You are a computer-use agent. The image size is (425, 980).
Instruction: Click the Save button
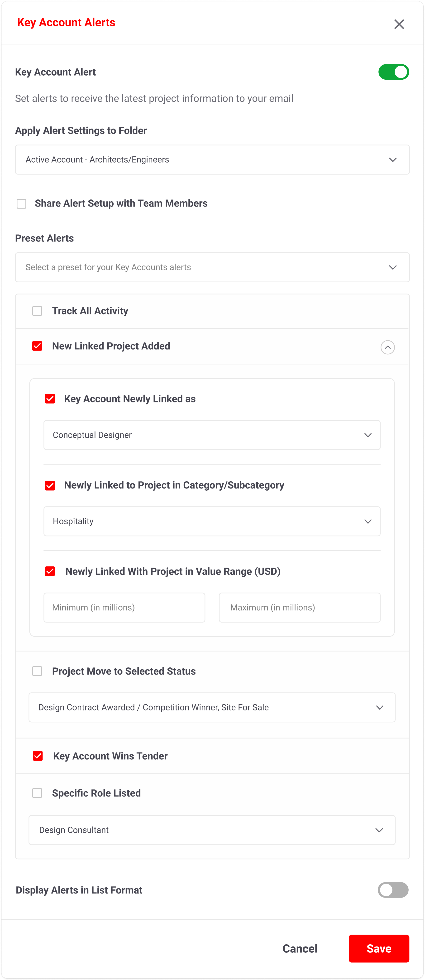[x=379, y=948]
